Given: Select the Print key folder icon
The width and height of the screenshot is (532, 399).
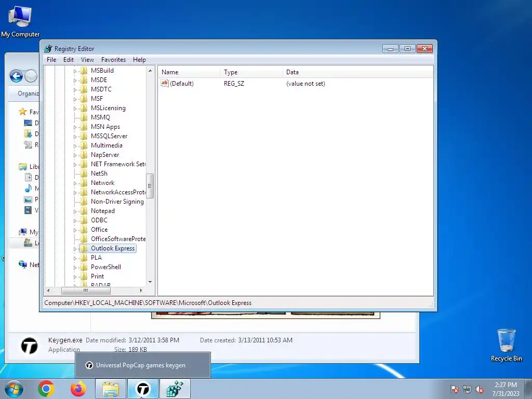Looking at the screenshot, I should [84, 276].
